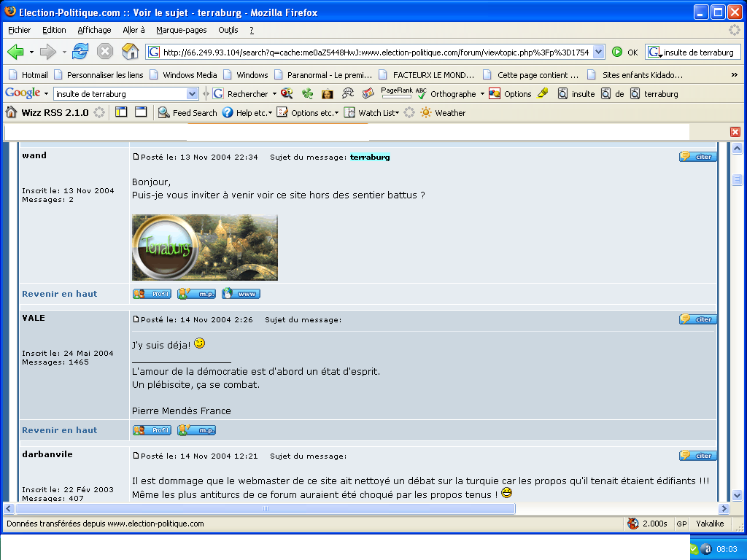Open the Watch List dropdown
Viewport: 747px width, 560px height.
(371, 113)
